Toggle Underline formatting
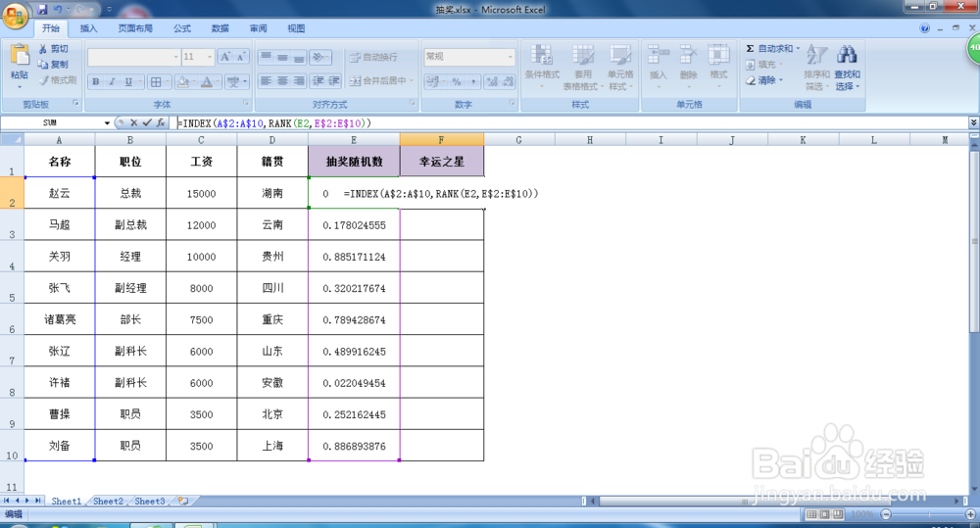Image resolution: width=980 pixels, height=528 pixels. tap(128, 81)
